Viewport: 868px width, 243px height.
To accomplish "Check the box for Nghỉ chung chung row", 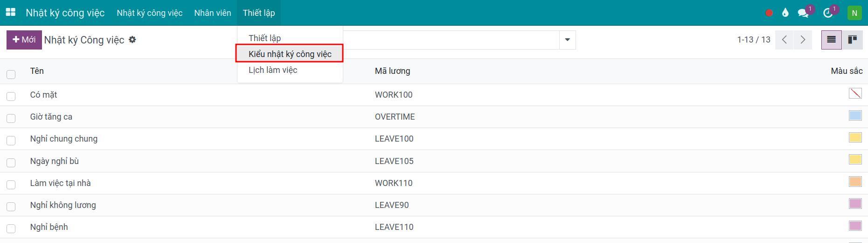I will (11, 140).
